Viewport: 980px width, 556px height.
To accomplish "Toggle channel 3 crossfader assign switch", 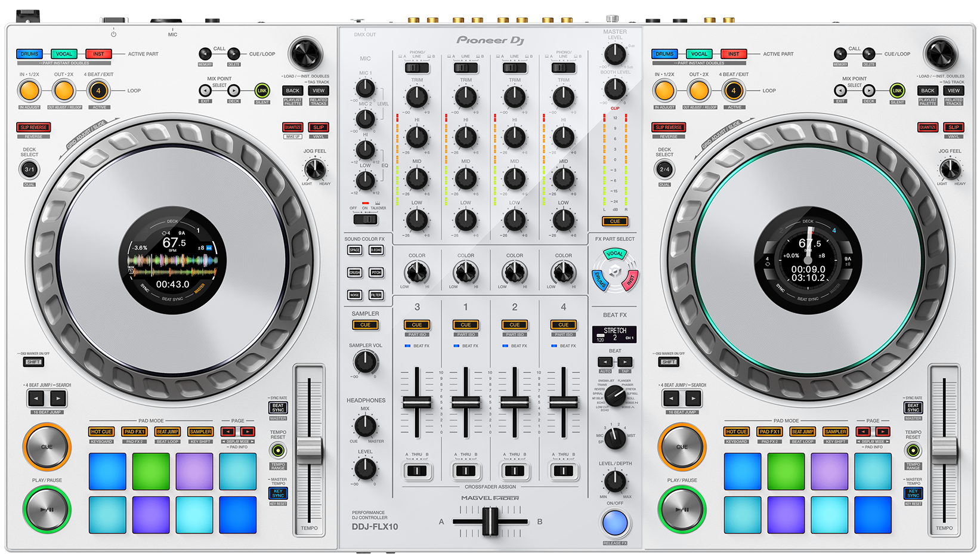I will (417, 471).
